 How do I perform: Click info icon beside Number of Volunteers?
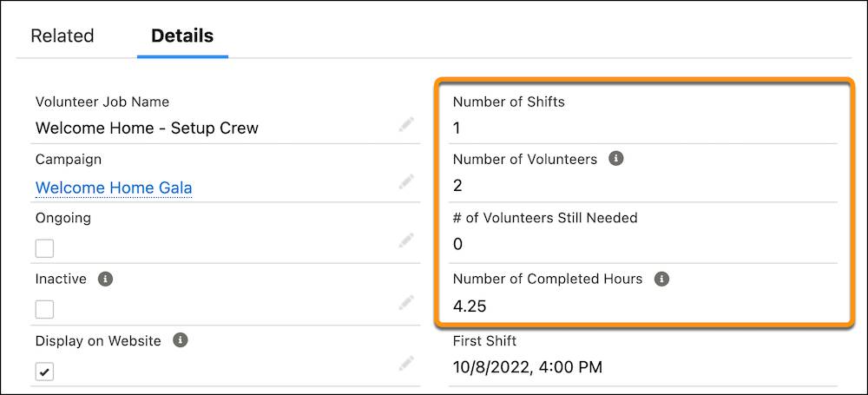click(615, 160)
